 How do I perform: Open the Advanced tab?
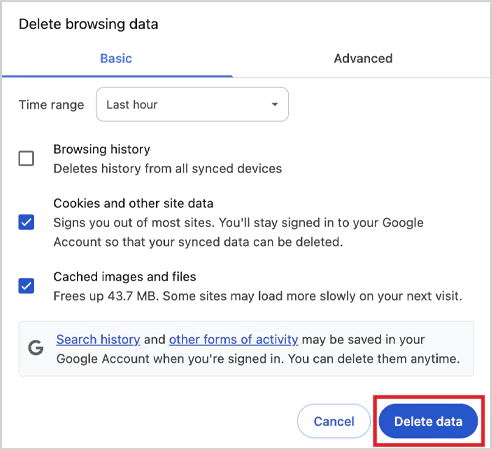(363, 59)
